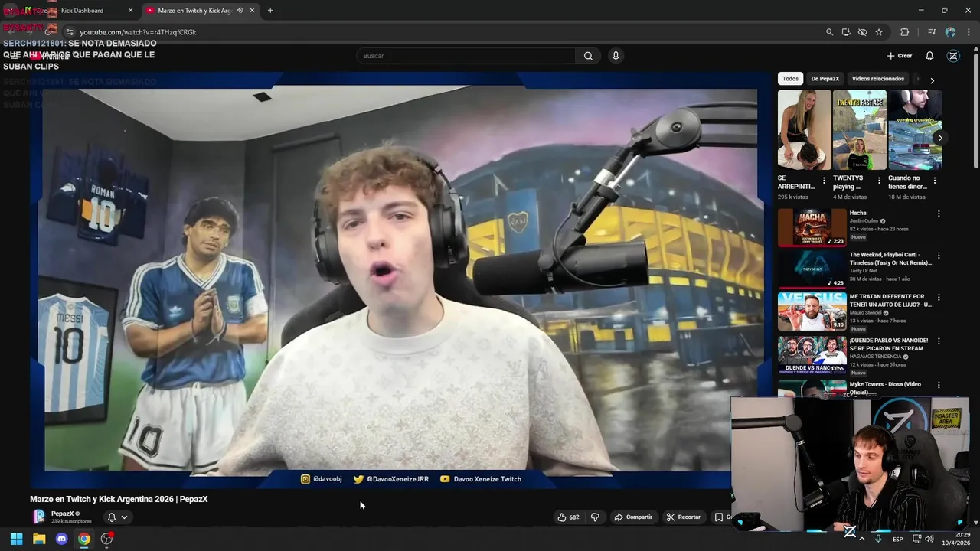Click the YouTube search magnifier button
980x551 pixels.
(x=588, y=56)
